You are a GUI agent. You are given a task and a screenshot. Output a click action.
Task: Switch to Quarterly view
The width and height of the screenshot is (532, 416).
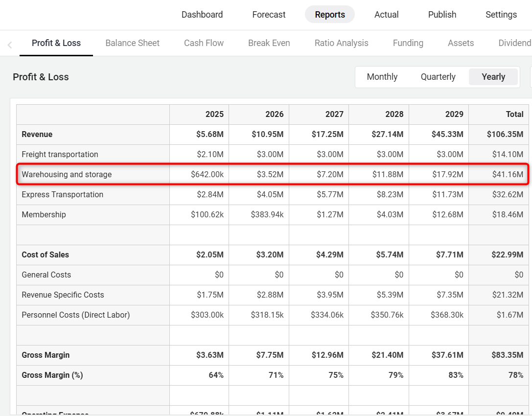coord(438,77)
